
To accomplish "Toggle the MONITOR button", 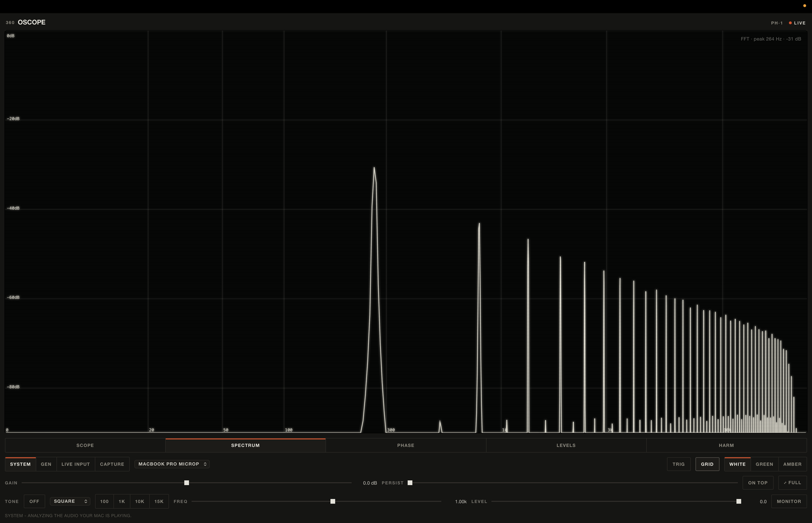I will click(789, 501).
